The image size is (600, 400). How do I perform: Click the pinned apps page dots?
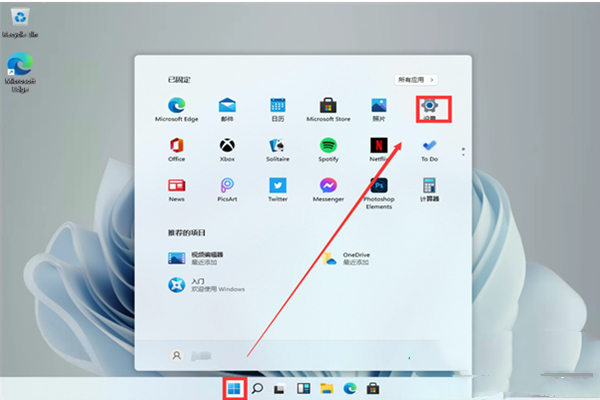click(463, 152)
